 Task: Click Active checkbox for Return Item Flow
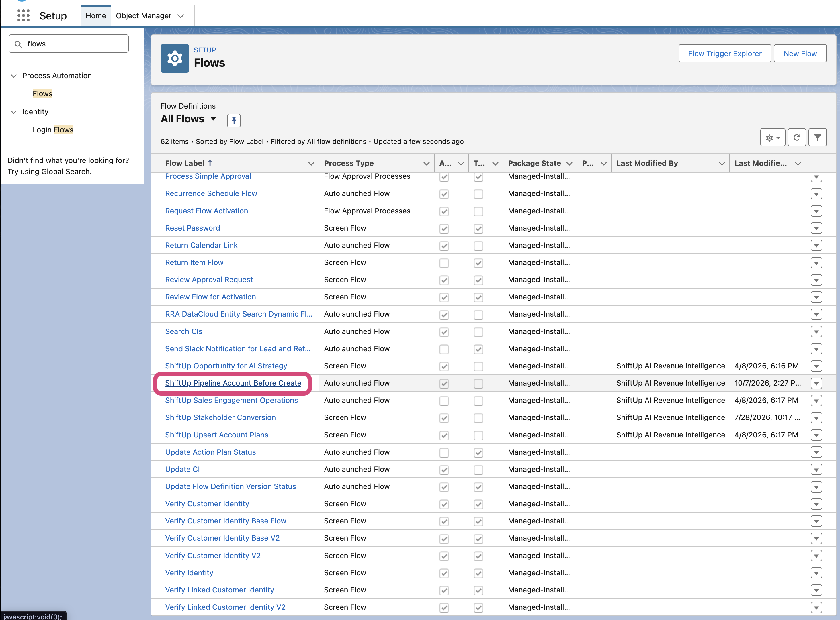(x=444, y=263)
